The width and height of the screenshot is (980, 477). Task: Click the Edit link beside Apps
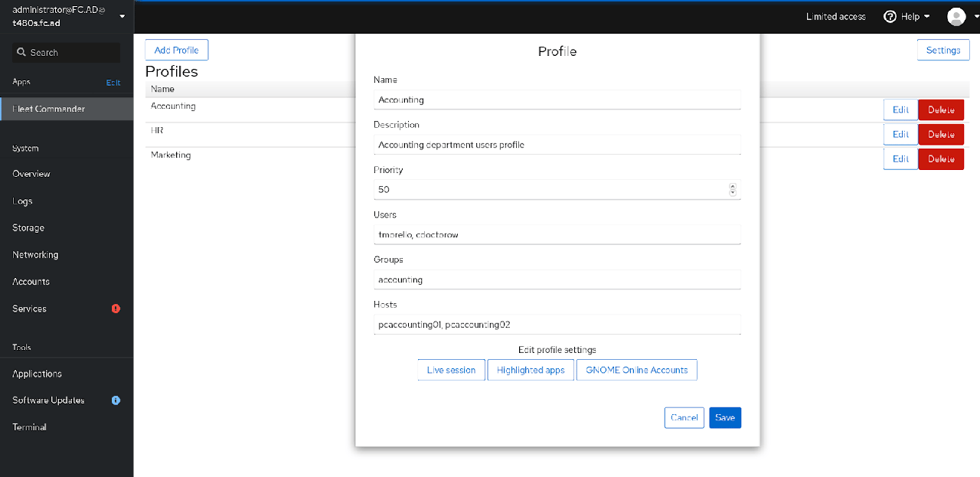pos(113,83)
